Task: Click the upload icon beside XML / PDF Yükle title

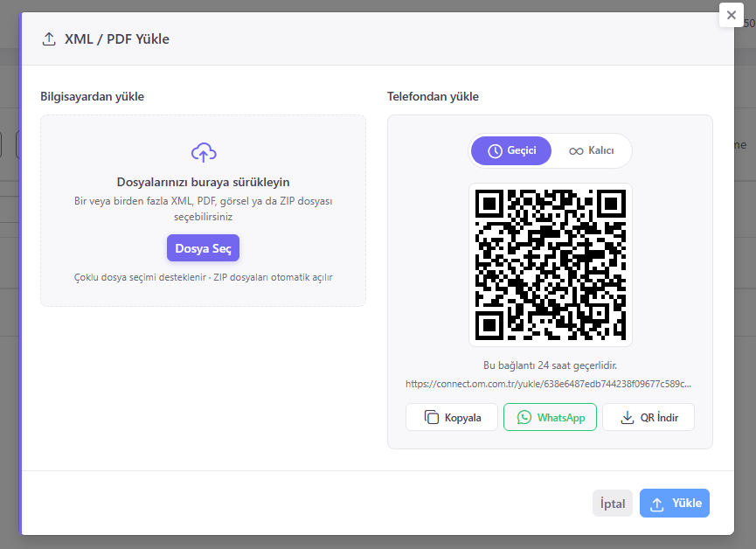Action: point(49,39)
